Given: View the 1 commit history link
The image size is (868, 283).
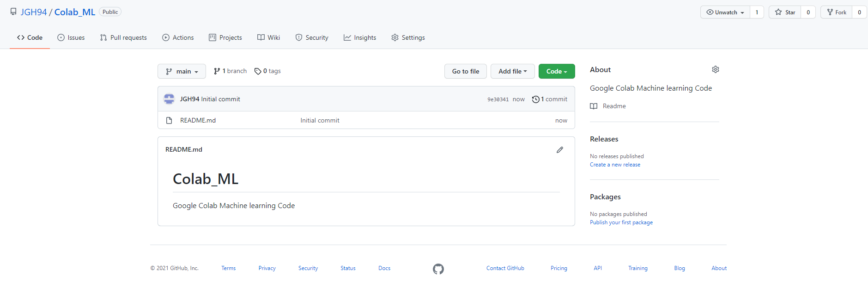Looking at the screenshot, I should click(x=550, y=99).
